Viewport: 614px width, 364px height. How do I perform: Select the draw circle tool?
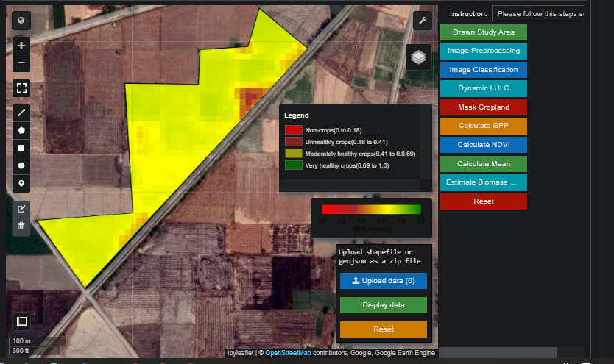[21, 165]
